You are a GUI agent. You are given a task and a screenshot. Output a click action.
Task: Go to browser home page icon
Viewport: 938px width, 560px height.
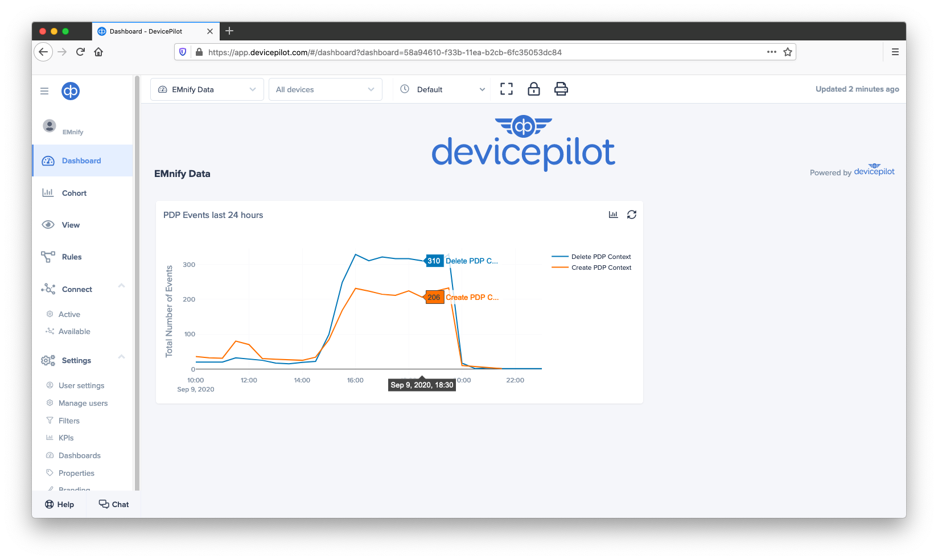pyautogui.click(x=98, y=52)
